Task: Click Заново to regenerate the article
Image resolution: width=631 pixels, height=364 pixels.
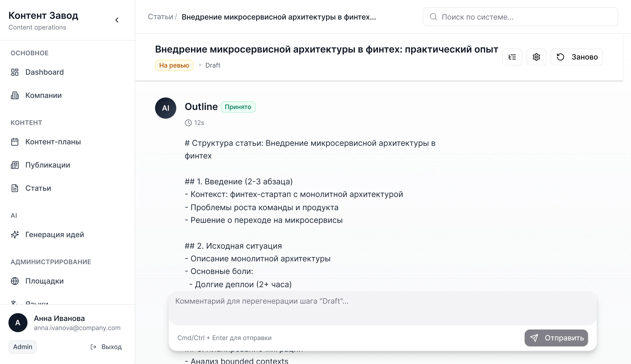Action: point(577,57)
